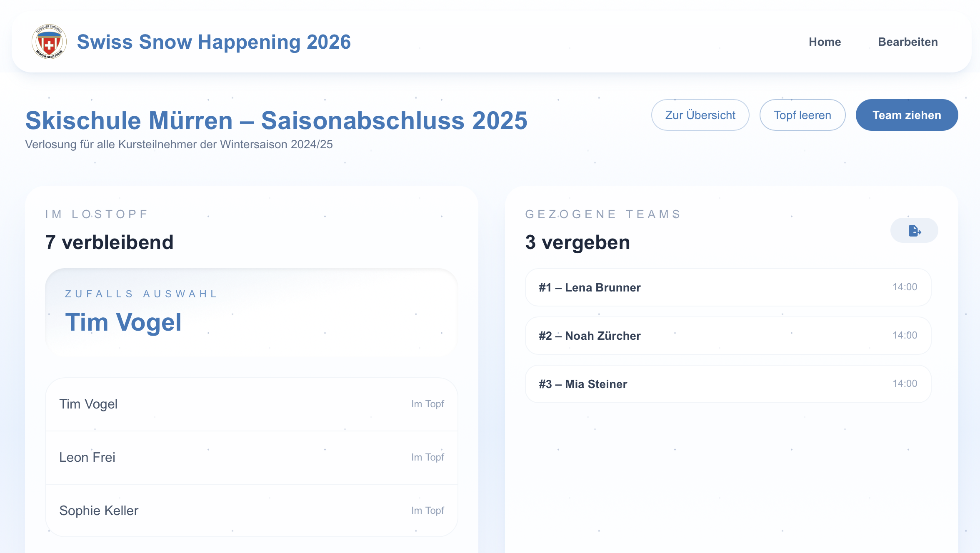Click the export file icon button

[914, 230]
